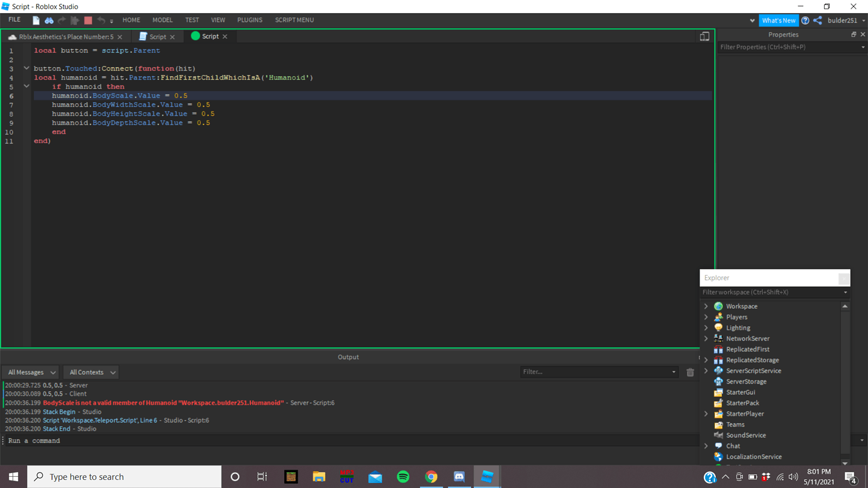Click the Undo arrow icon
The image size is (868, 488).
[101, 19]
